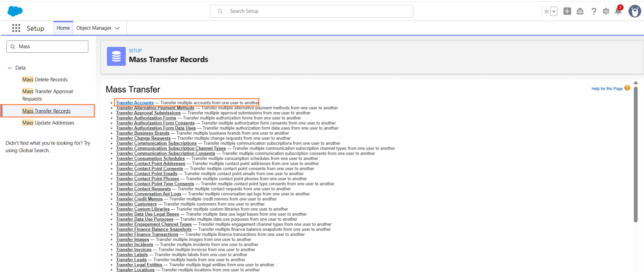Open Transfer Authorization Forms link
This screenshot has width=644, height=272.
click(x=146, y=118)
